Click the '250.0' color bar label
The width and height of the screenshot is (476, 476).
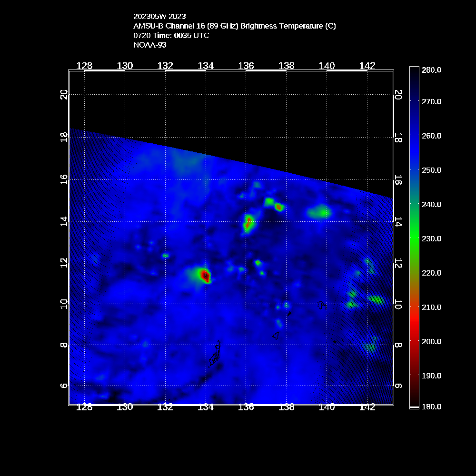[x=431, y=170]
